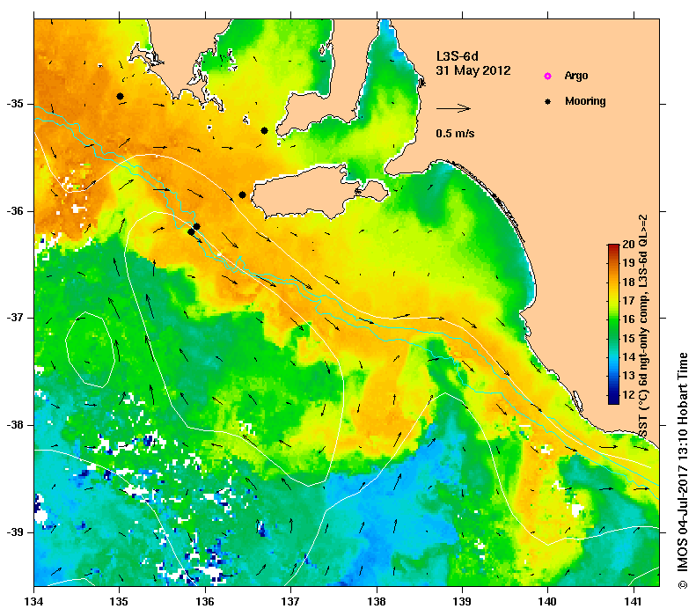
Task: Click the IMOS copyright timestamp text
Action: coord(682,471)
